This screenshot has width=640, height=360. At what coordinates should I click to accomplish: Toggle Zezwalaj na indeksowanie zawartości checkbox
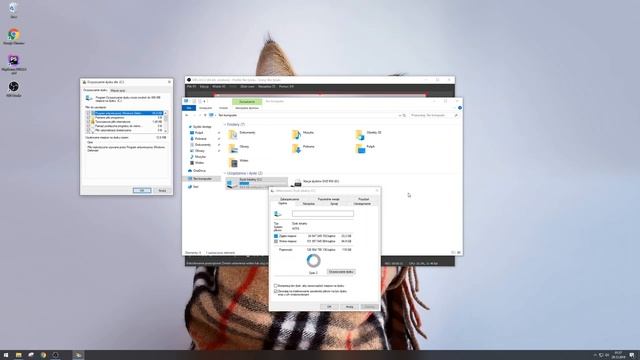pos(276,291)
